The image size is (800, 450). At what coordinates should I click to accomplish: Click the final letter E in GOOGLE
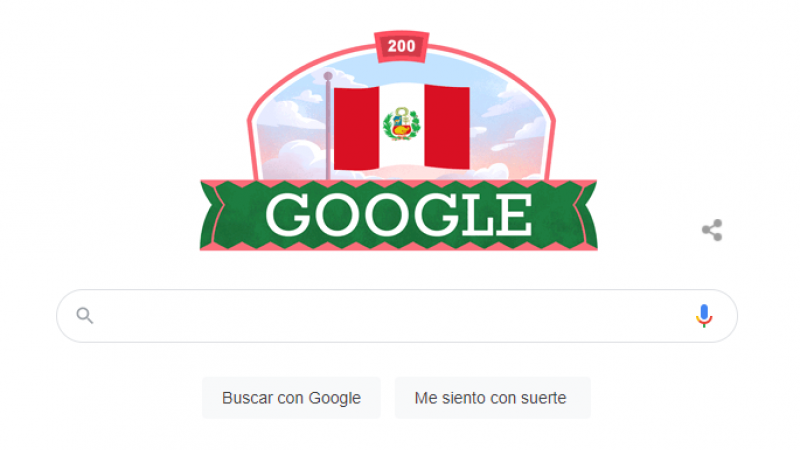pyautogui.click(x=513, y=215)
